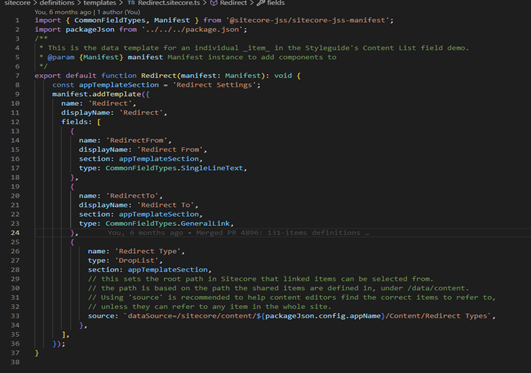Image resolution: width=531 pixels, height=373 pixels.
Task: Click the closing brace on line 37
Action: [x=37, y=353]
